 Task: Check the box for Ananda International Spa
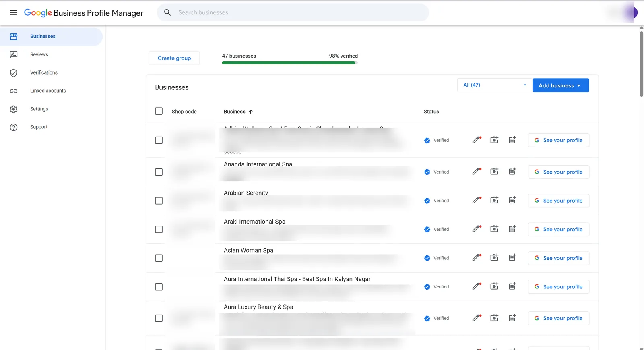[x=159, y=172]
